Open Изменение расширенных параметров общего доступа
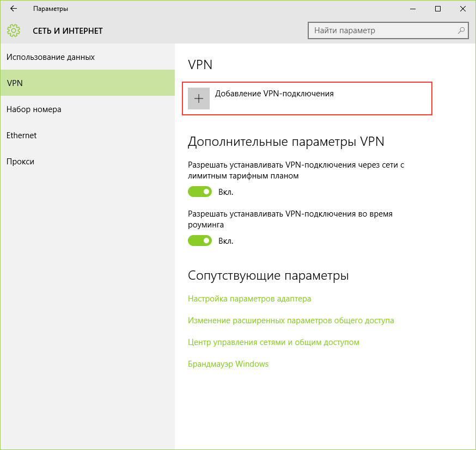Viewport: 476px width, 450px height. click(x=291, y=320)
